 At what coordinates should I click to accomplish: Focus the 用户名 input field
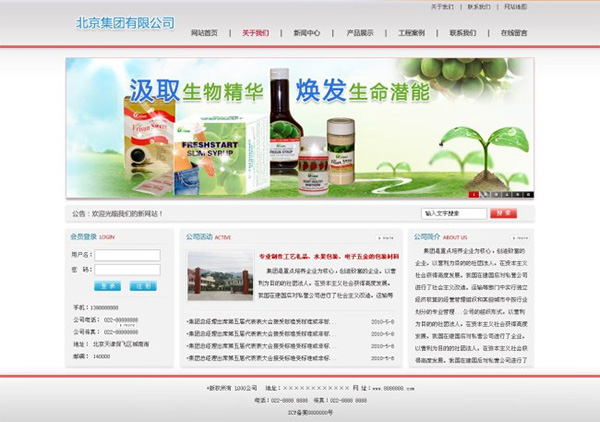[x=127, y=255]
